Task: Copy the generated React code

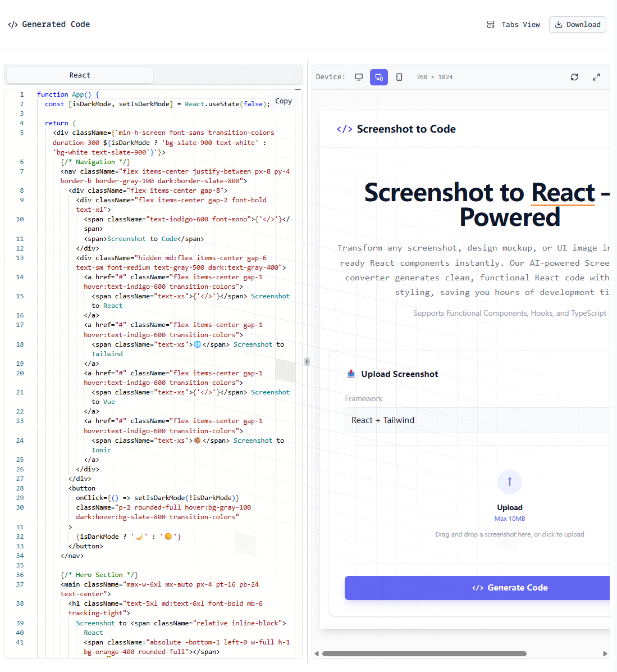Action: coord(283,101)
